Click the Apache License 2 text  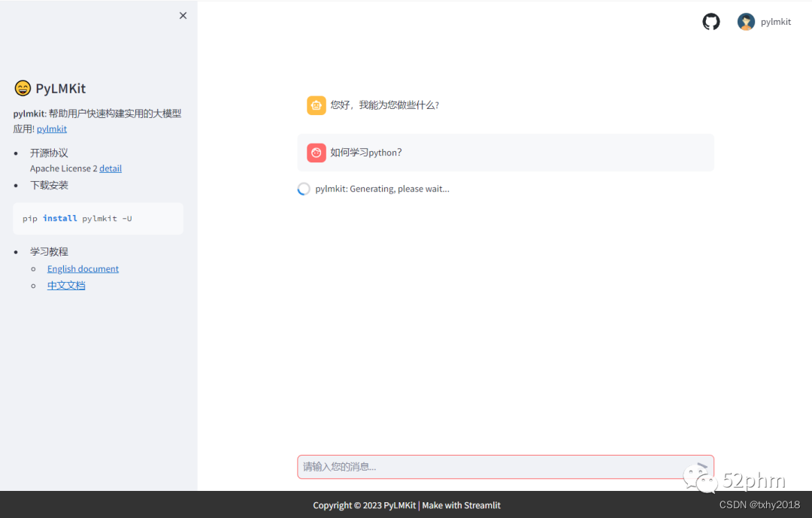click(x=64, y=168)
